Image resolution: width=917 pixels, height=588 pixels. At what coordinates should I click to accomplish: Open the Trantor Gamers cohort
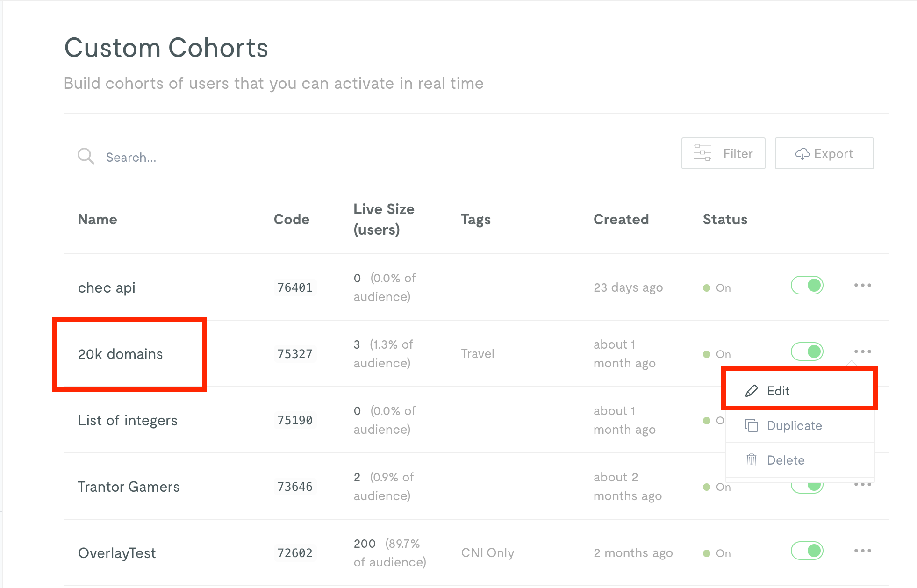[x=129, y=487]
